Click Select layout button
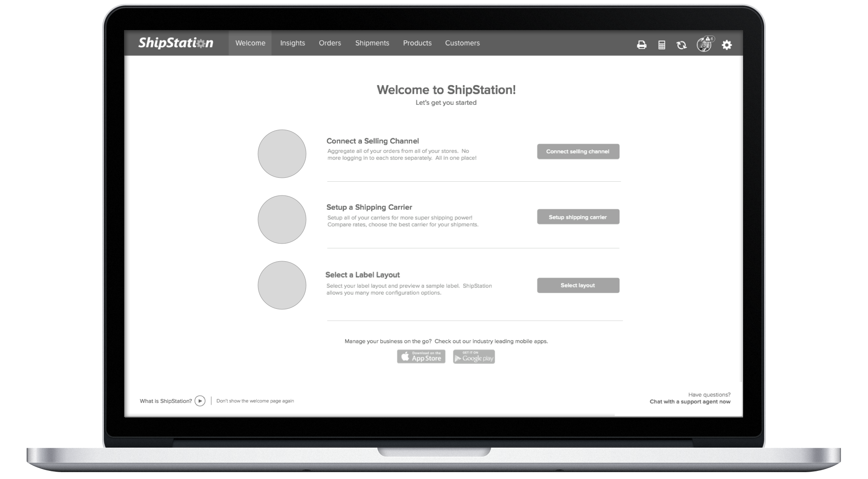The height and width of the screenshot is (479, 868). pos(578,285)
